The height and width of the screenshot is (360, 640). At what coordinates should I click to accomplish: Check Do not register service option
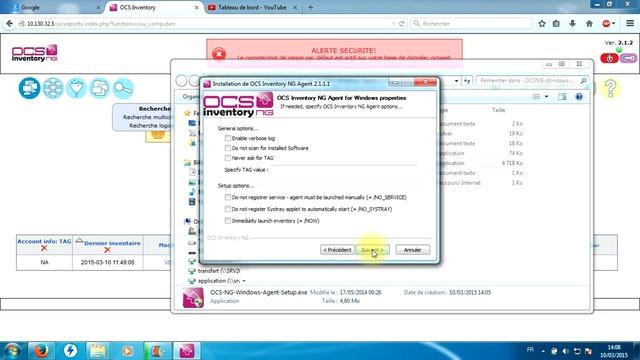[228, 197]
